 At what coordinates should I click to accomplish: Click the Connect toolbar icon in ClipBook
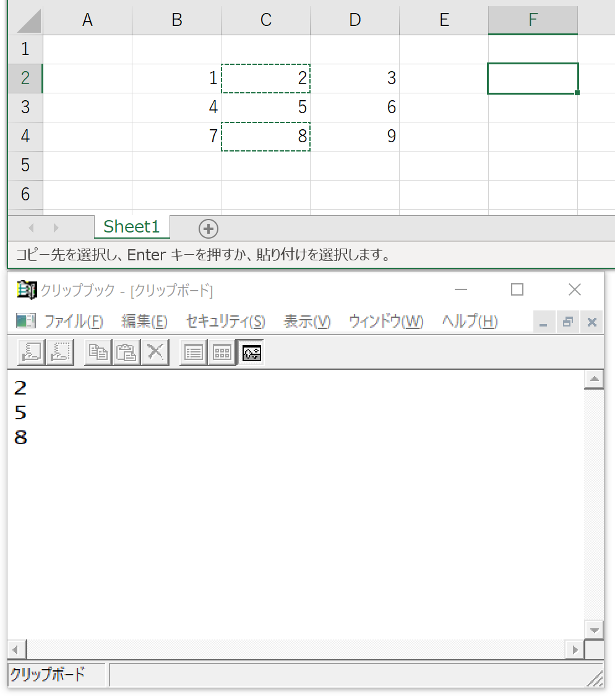pos(32,352)
